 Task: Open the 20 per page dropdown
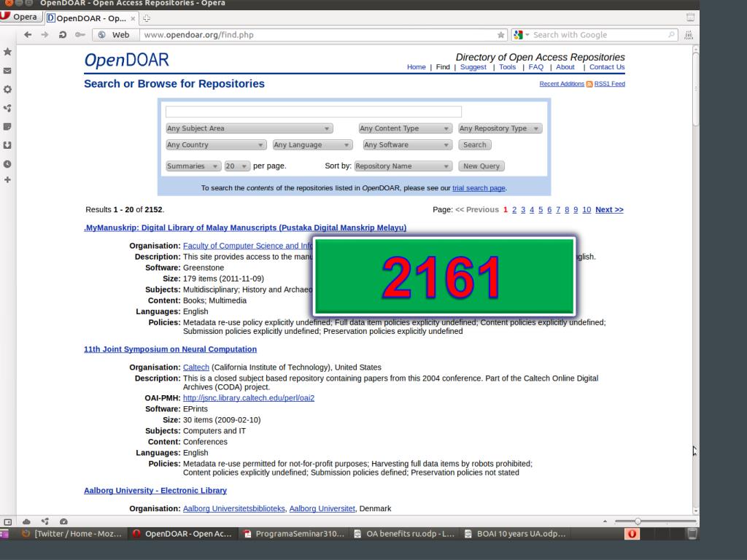coord(237,166)
